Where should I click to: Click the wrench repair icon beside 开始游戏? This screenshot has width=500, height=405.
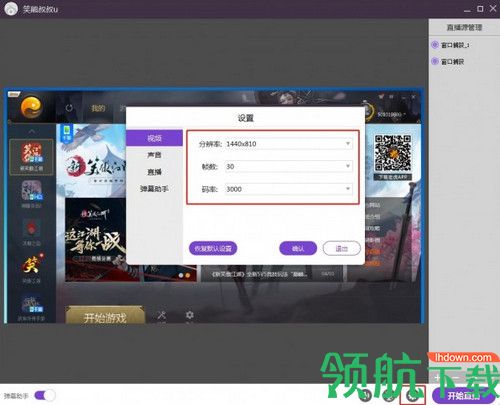(x=161, y=315)
